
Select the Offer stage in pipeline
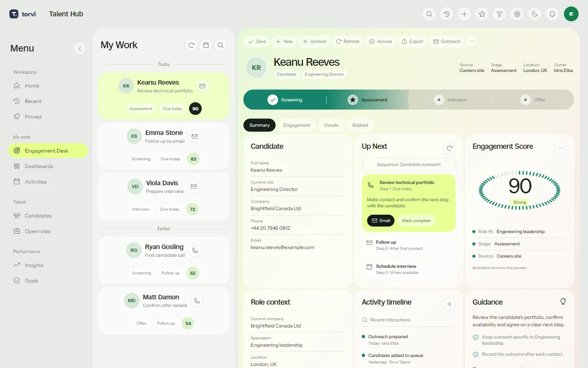click(533, 100)
